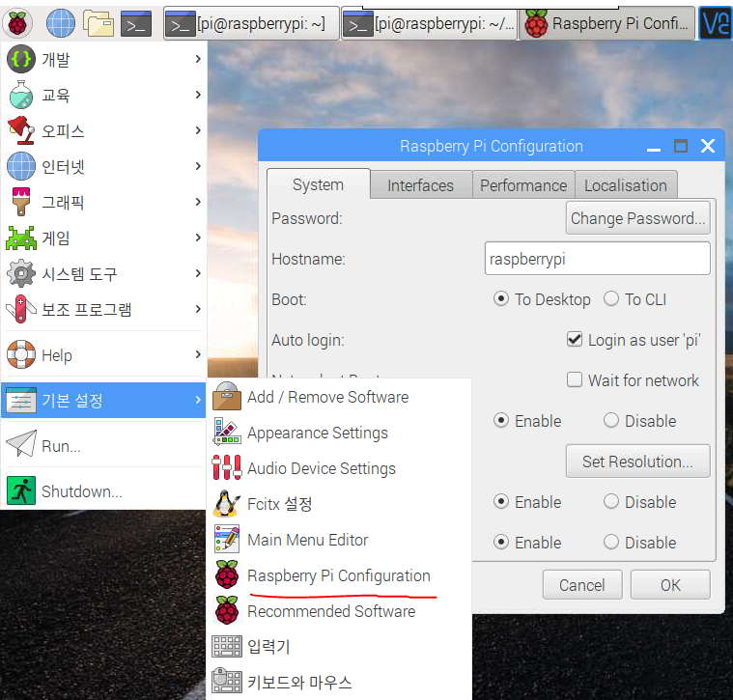Click the 그래픽 paintbrush icon

point(20,202)
